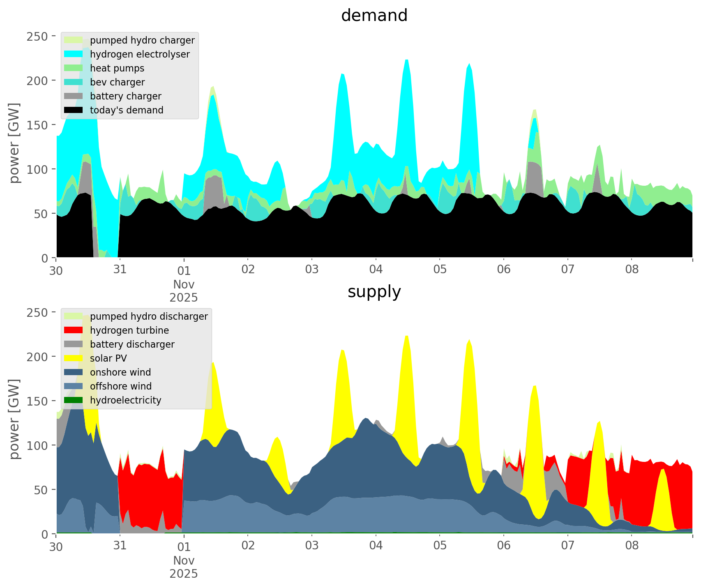Click the battery discharger legend label
Viewport: 701px width, 588px height.
tap(132, 344)
